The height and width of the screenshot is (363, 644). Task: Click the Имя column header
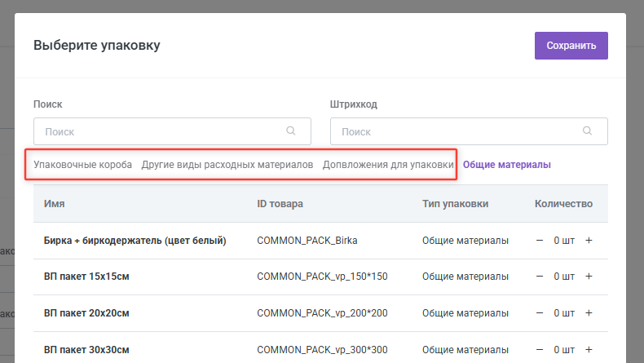55,204
